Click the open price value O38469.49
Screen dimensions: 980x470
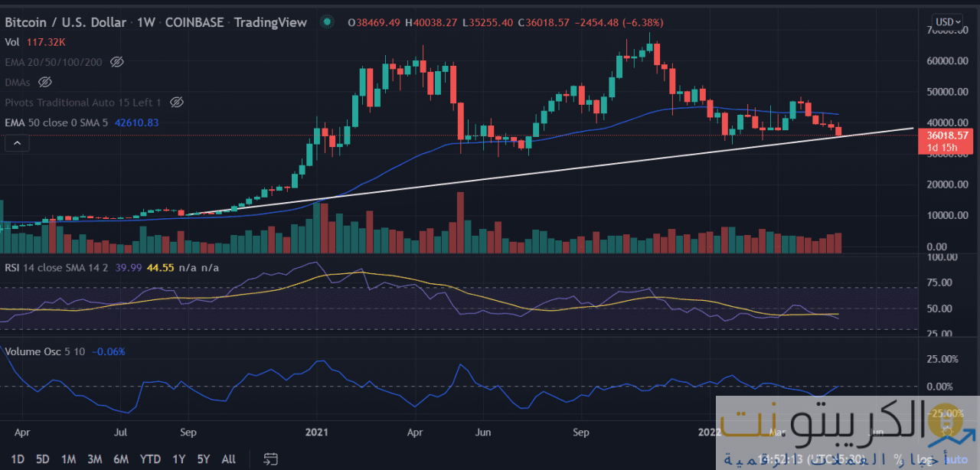pos(374,22)
